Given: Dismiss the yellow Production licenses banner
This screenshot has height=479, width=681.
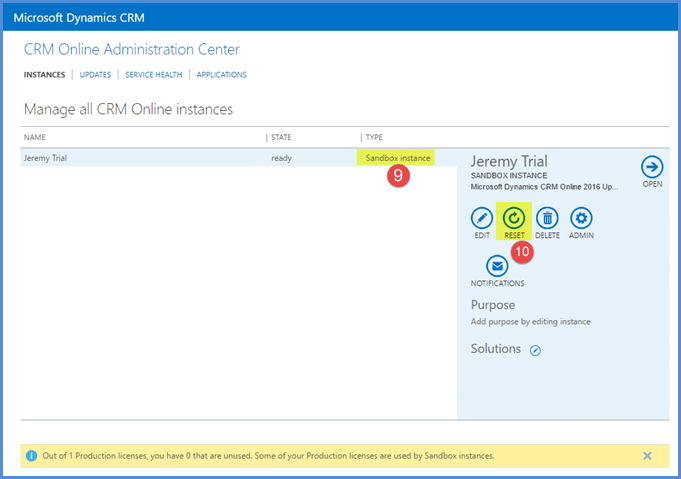Looking at the screenshot, I should (x=647, y=456).
